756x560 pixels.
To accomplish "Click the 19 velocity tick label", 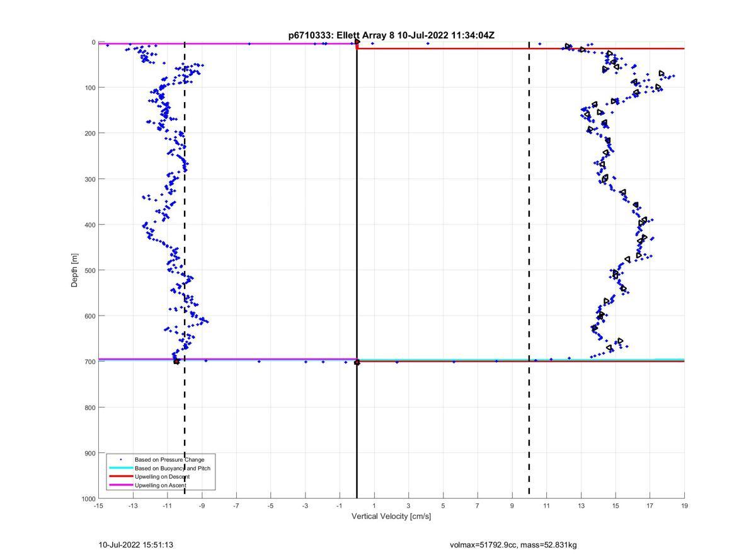I will 685,506.
